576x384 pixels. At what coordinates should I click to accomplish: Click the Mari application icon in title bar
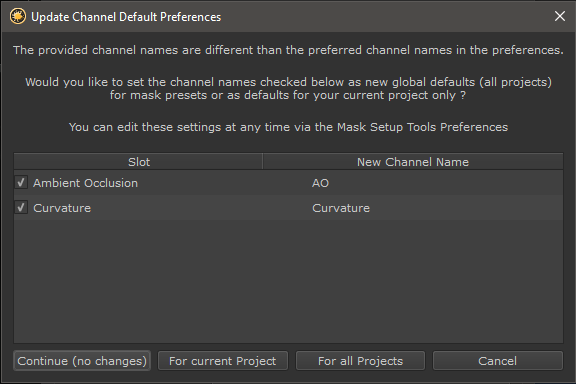click(x=18, y=17)
